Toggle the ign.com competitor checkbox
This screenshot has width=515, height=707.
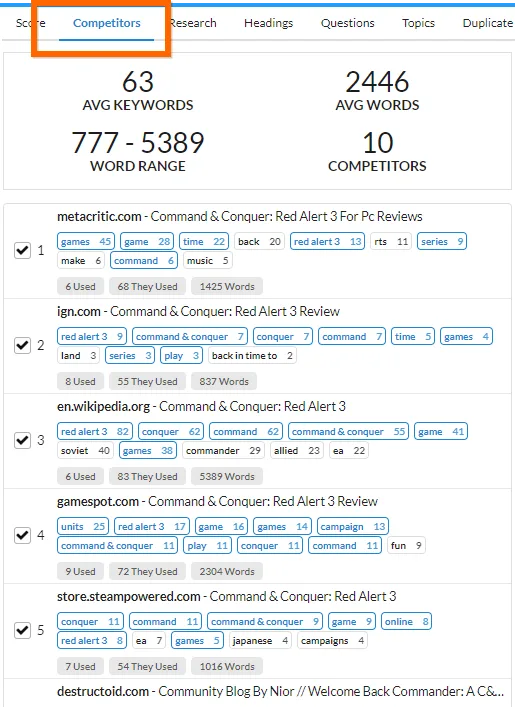point(23,345)
